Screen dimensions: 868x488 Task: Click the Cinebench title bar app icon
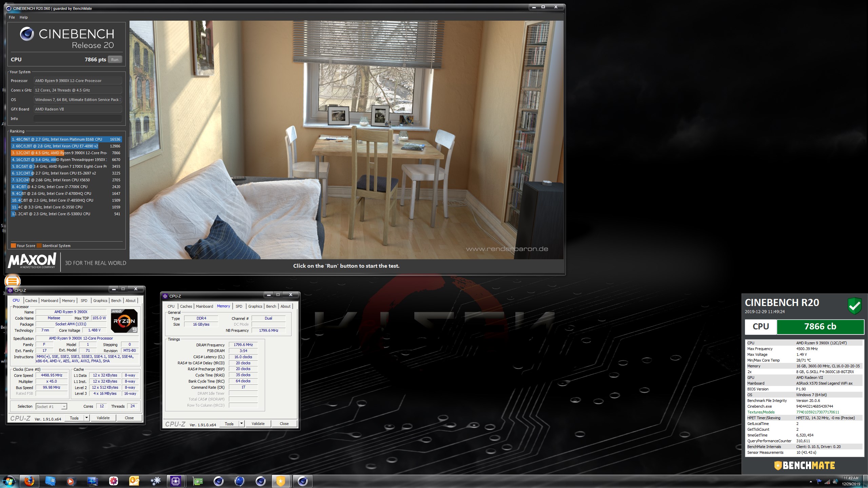9,8
